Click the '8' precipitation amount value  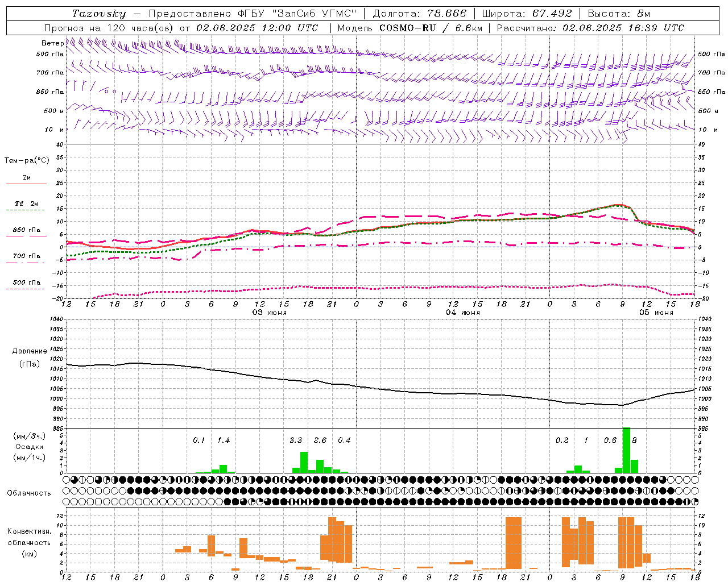pyautogui.click(x=635, y=440)
